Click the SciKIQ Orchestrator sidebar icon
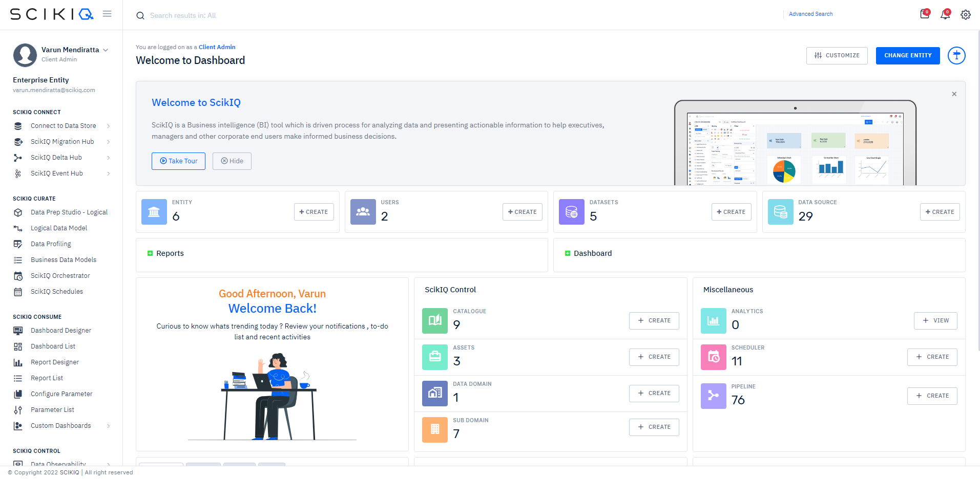This screenshot has width=980, height=479. 18,276
